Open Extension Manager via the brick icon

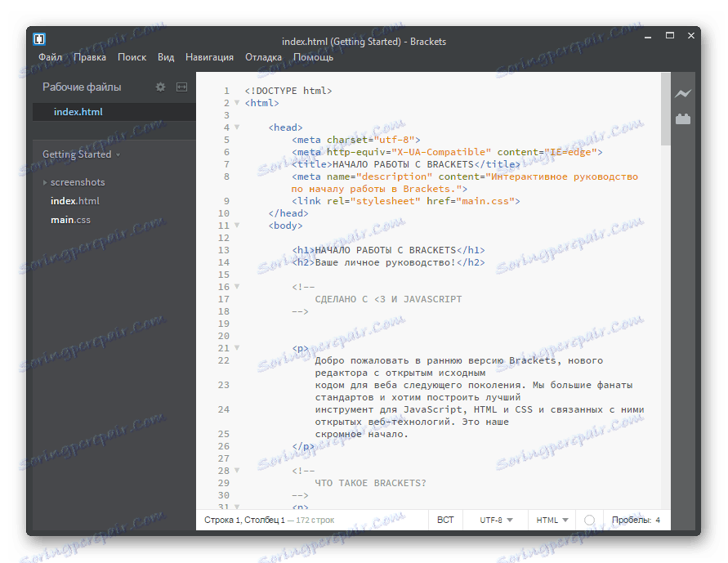[x=683, y=119]
